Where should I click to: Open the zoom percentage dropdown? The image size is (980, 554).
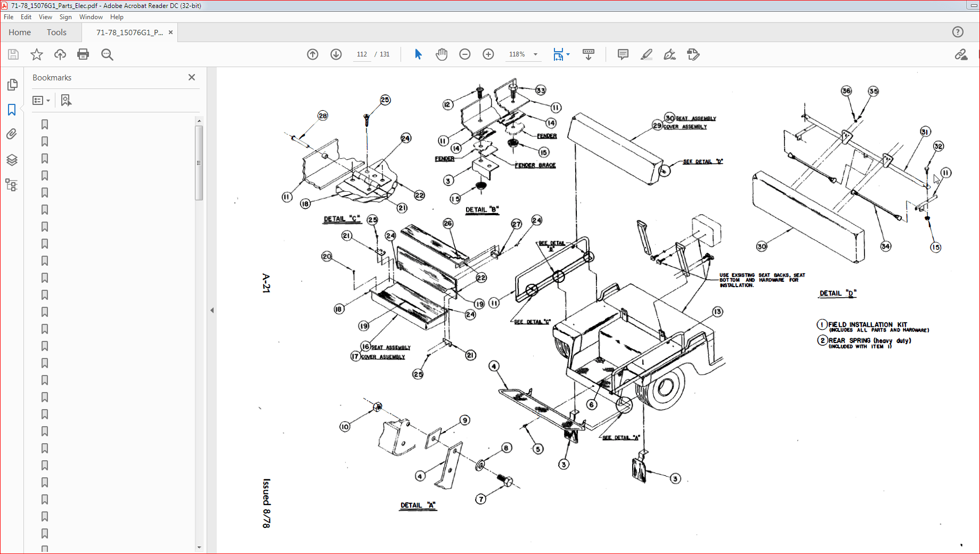pyautogui.click(x=535, y=54)
